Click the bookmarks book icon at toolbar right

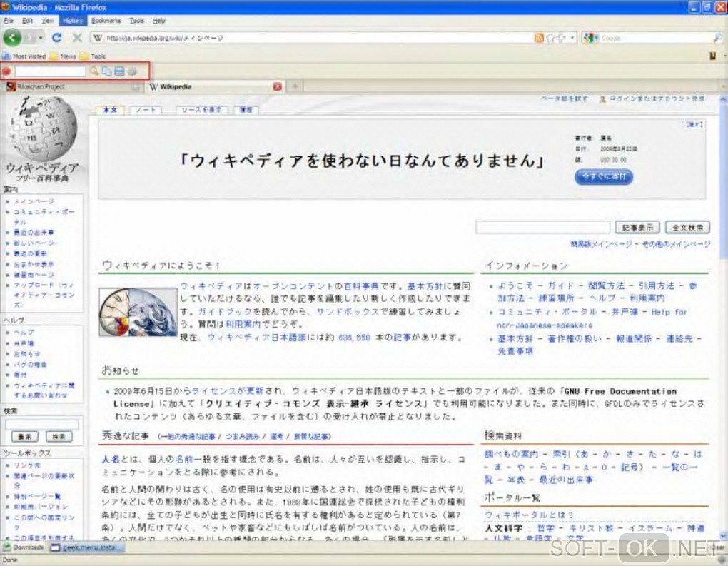tap(713, 56)
